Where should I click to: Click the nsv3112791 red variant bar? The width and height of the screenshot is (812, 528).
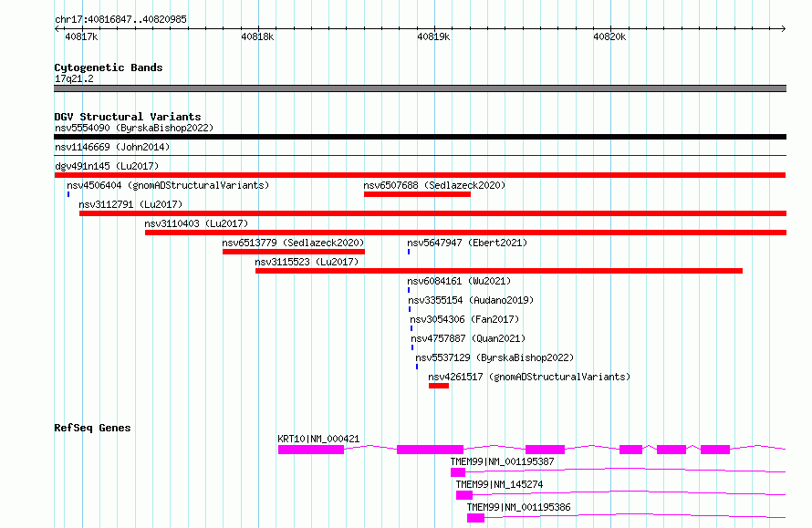click(433, 213)
